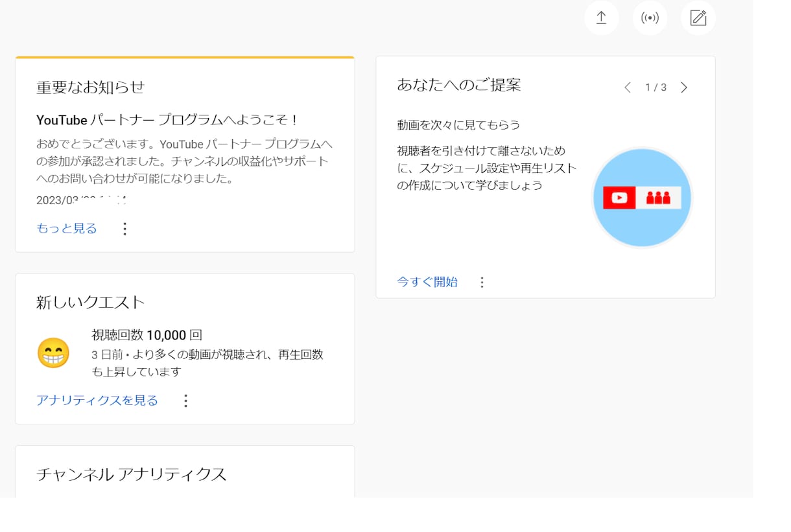The width and height of the screenshot is (791, 532).
Task: Click the partner program congratulation paragraph
Action: click(x=185, y=161)
